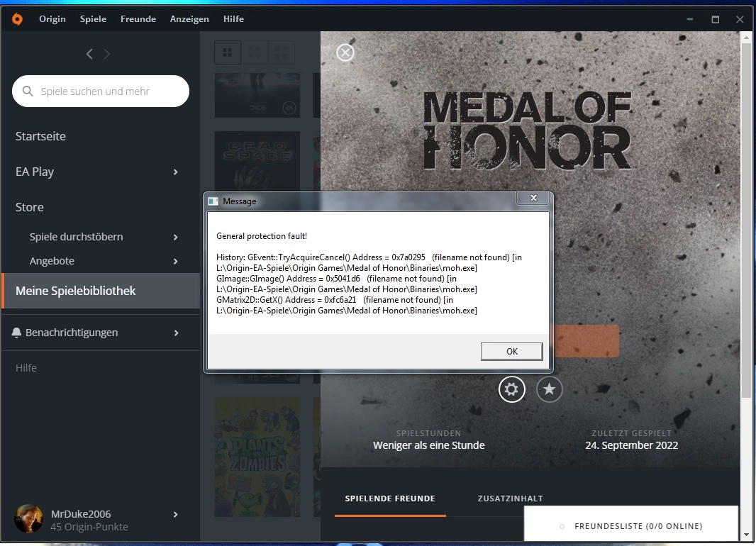Click Weniger als eine Stunde text
The width and height of the screenshot is (756, 546).
(x=428, y=445)
